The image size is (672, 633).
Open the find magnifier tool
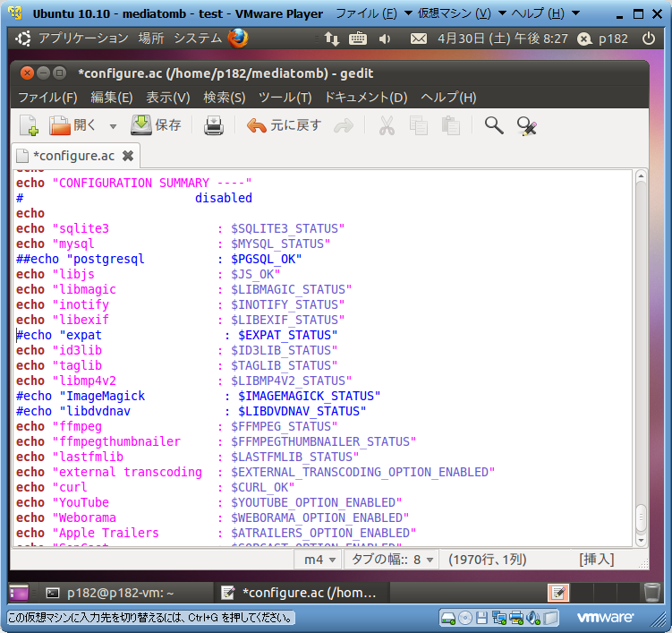(494, 125)
